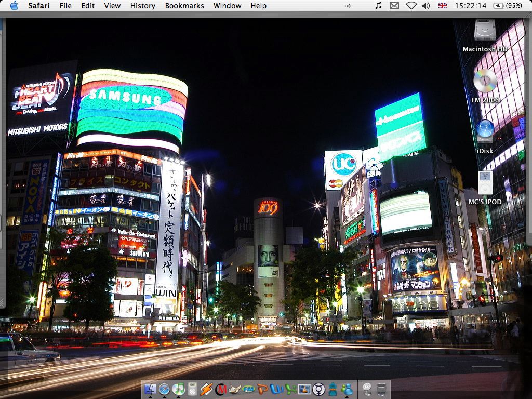Viewport: 532px width, 399px height.
Task: Launch iTunes from the Dock
Action: point(178,389)
